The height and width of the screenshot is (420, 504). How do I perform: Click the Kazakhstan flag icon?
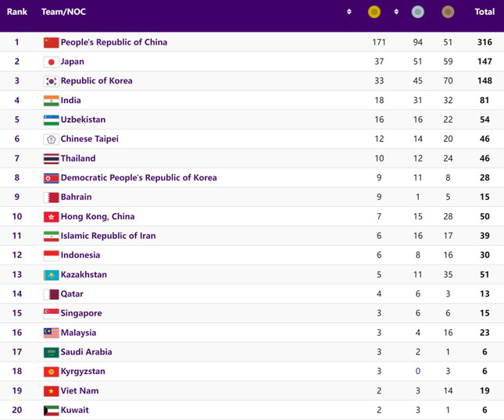pyautogui.click(x=51, y=275)
